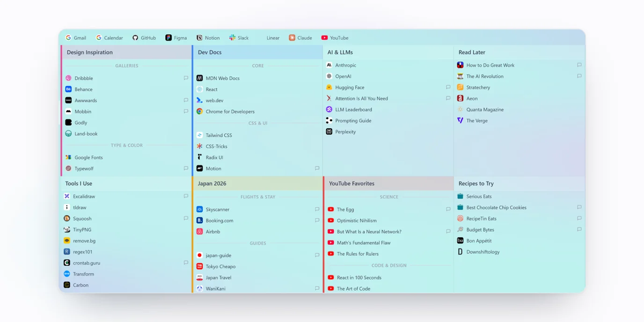Click the Dev Docs column header
The image size is (644, 322).
click(x=257, y=52)
